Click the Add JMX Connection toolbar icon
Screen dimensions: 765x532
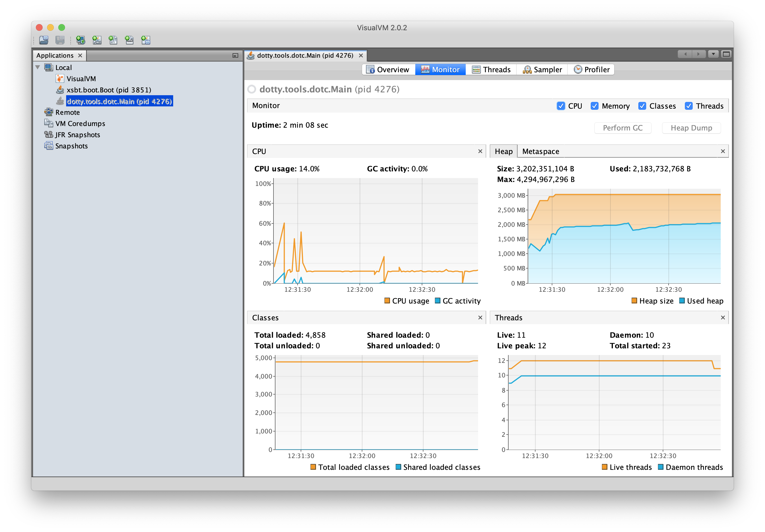[97, 40]
